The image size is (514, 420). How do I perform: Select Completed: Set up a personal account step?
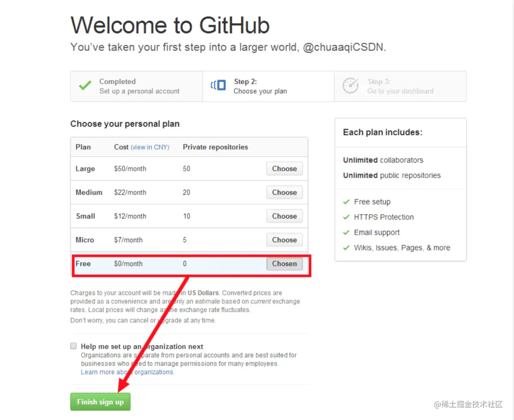click(x=137, y=86)
